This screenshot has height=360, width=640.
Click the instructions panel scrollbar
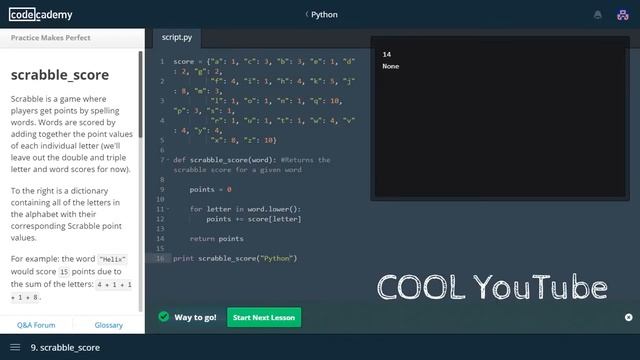[x=140, y=95]
